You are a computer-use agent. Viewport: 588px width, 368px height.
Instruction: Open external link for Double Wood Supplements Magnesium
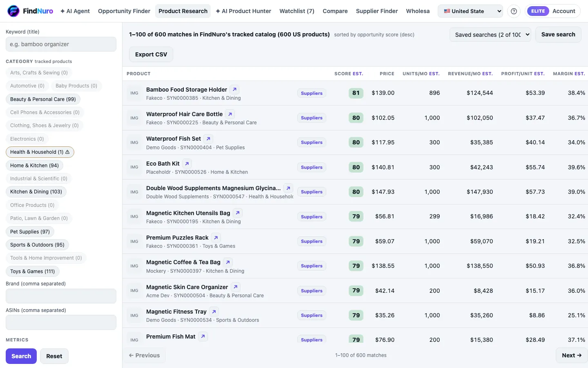tap(288, 188)
